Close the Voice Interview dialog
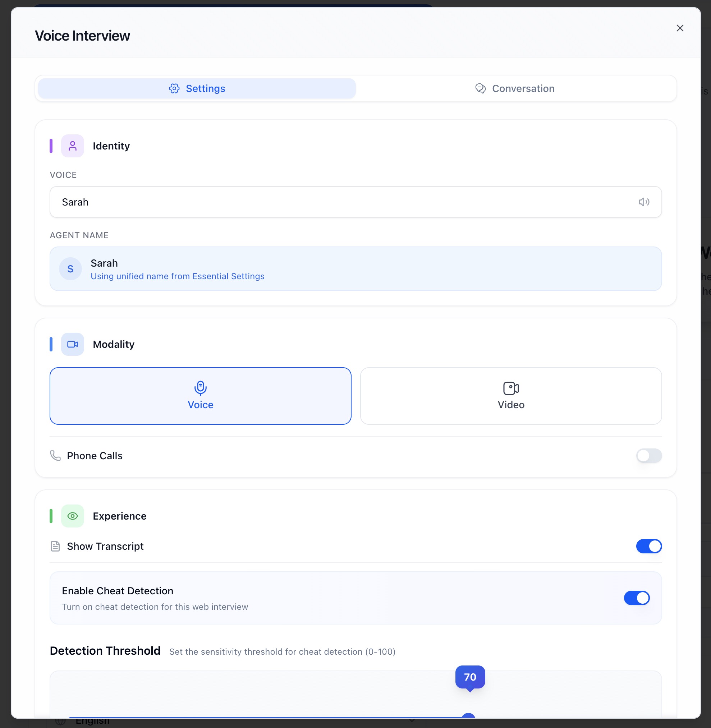The image size is (711, 728). click(680, 28)
